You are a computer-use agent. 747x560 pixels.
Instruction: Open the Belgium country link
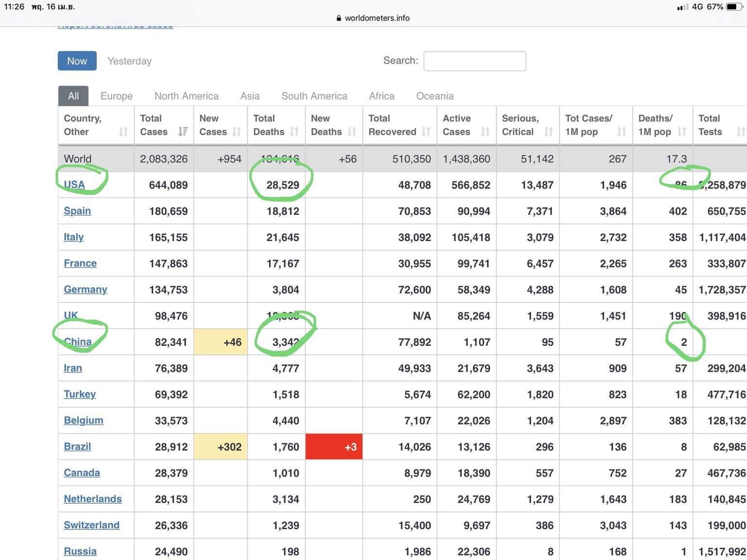click(84, 420)
